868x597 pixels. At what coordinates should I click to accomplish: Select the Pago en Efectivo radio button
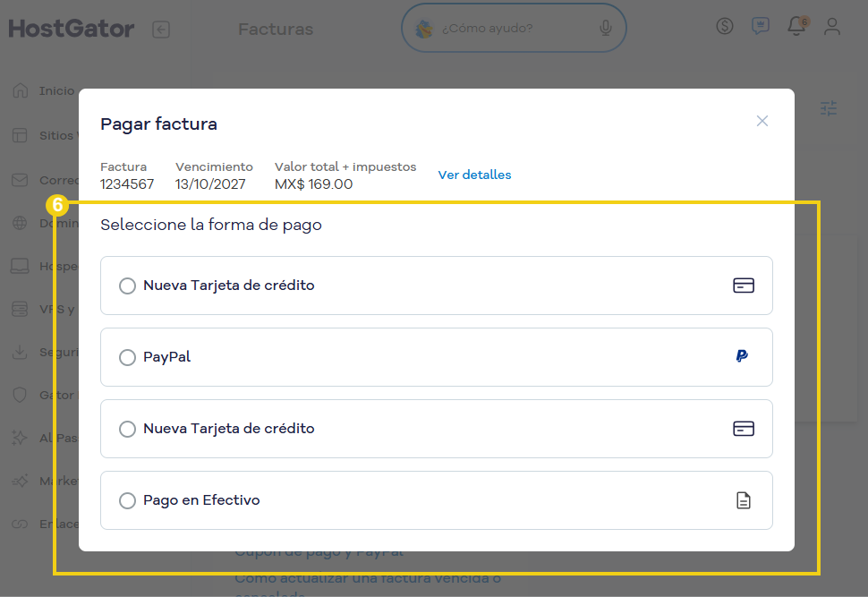point(127,500)
